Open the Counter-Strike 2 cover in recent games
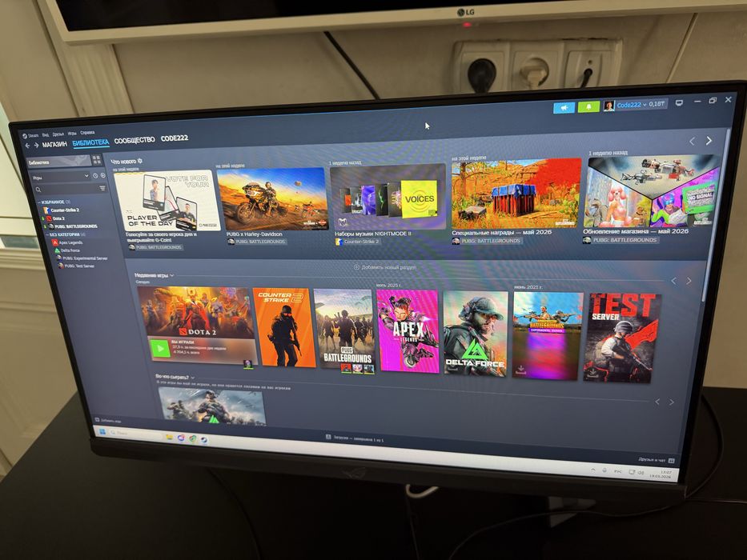 [x=284, y=327]
